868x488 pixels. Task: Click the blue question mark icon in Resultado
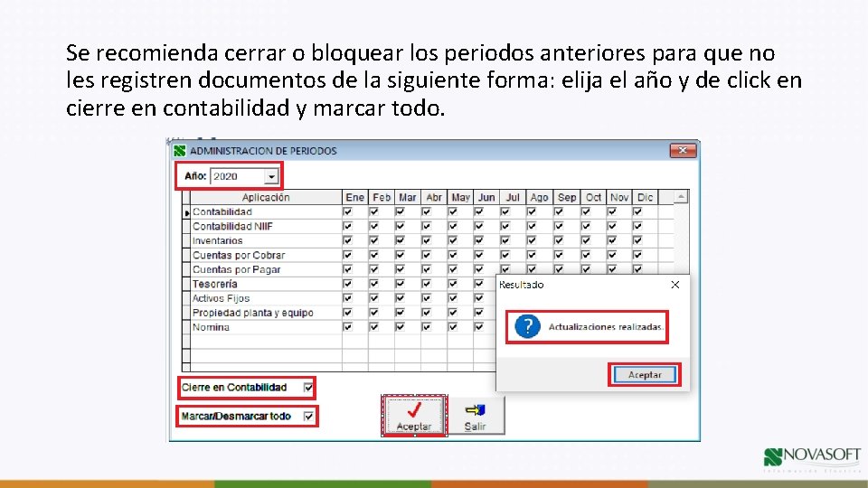527,326
